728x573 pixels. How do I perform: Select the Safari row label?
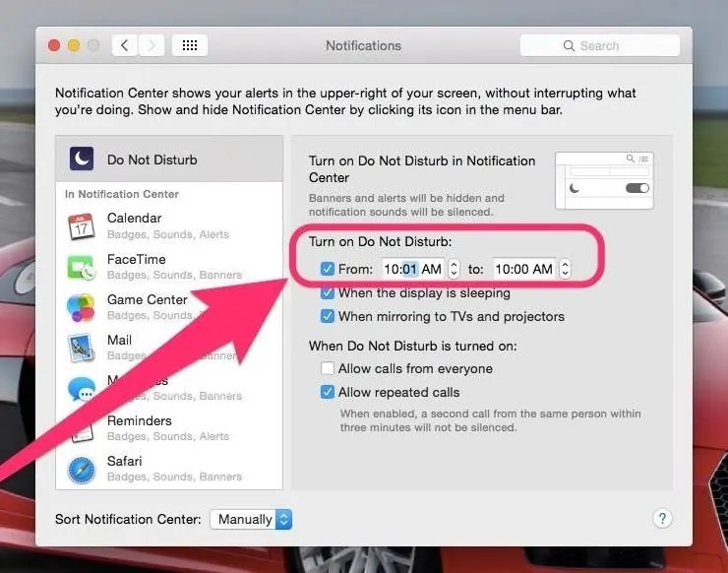124,461
